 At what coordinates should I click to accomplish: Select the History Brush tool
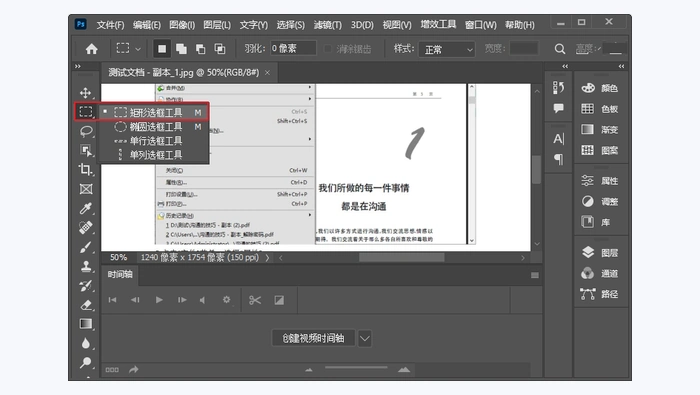(86, 285)
